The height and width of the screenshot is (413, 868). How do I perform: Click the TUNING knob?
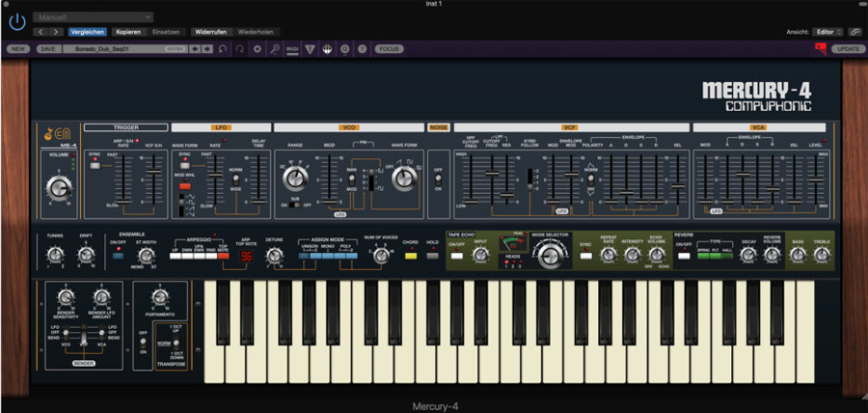coord(55,255)
